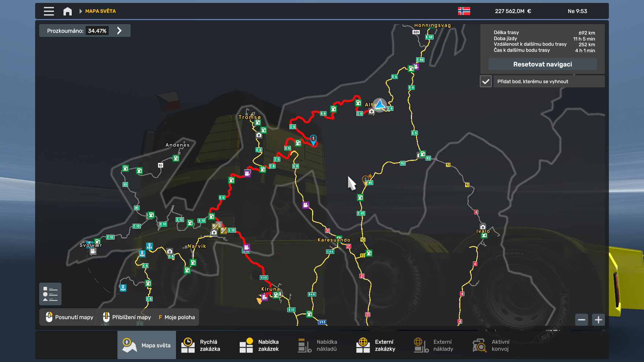Switch to the Rychlá zakázka tab

click(203, 345)
